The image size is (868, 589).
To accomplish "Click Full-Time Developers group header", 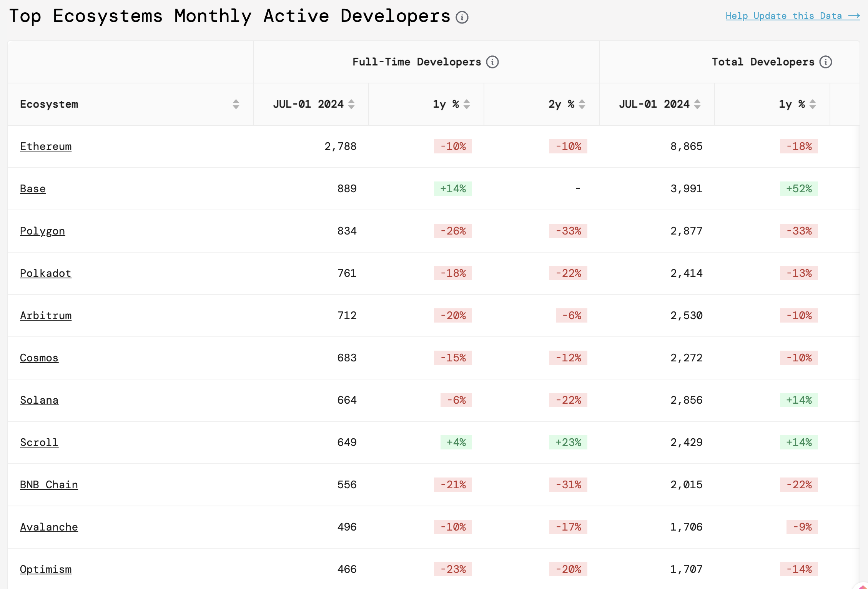I will tap(417, 62).
